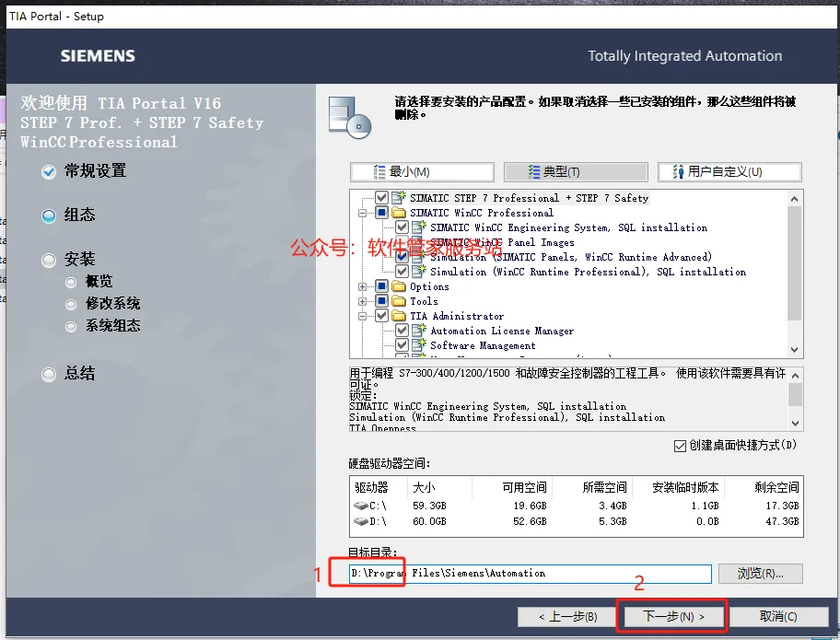Click 上一步(B) back button
This screenshot has width=840, height=640.
point(568,617)
